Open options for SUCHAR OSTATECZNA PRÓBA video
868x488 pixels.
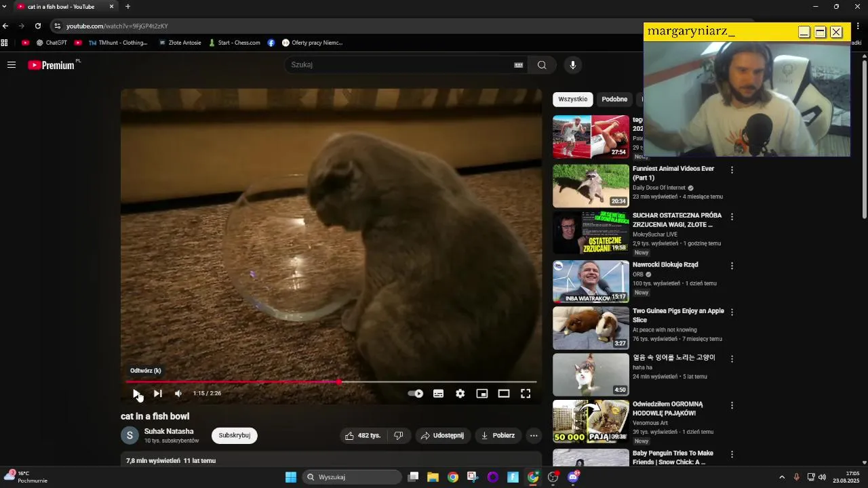click(732, 217)
